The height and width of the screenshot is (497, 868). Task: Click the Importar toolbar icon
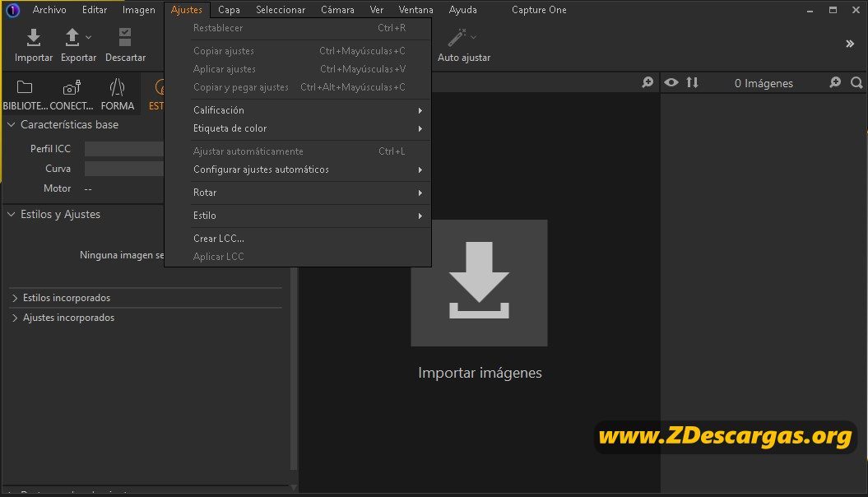point(33,38)
